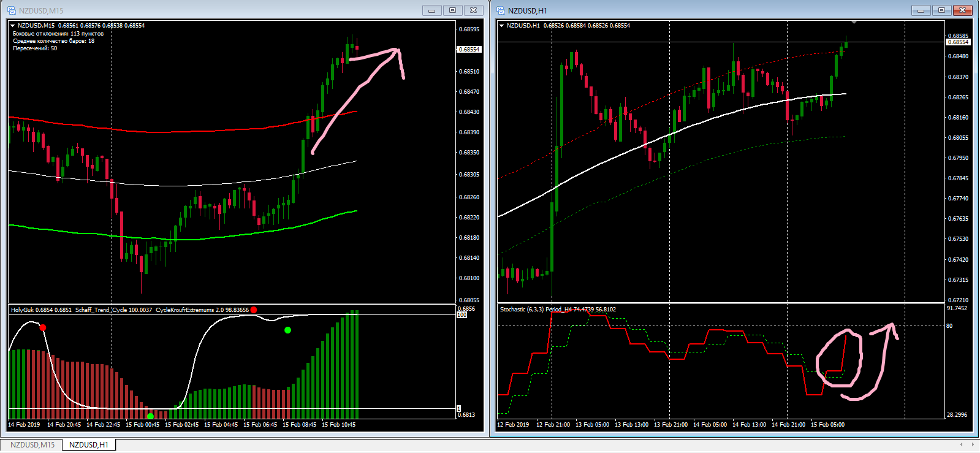Click the '14 Feb 22:45' time label
Screen dimensions: 980x453
click(103, 425)
